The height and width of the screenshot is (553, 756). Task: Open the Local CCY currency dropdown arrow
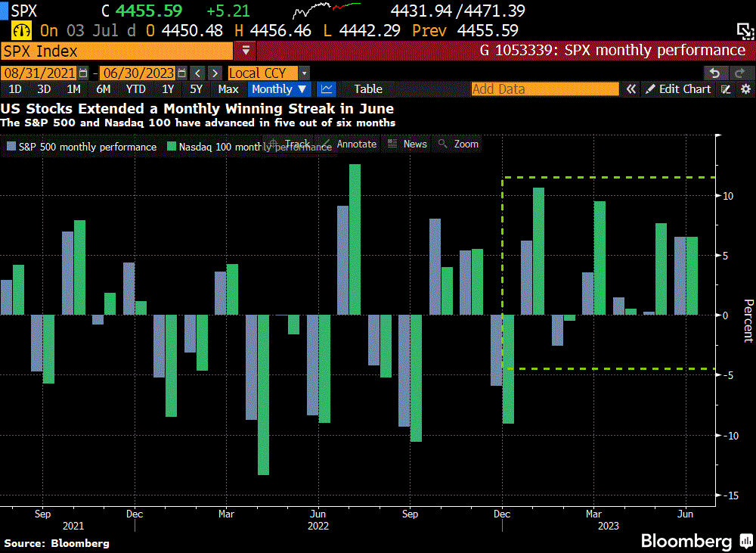coord(304,73)
